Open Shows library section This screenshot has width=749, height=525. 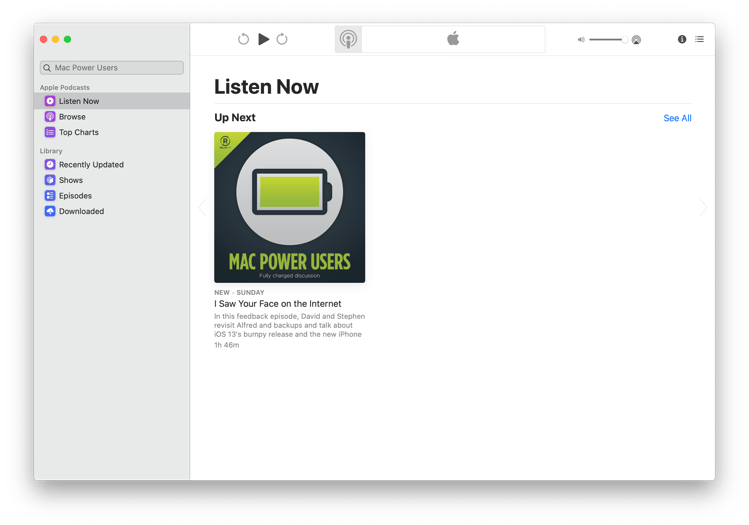pos(112,180)
